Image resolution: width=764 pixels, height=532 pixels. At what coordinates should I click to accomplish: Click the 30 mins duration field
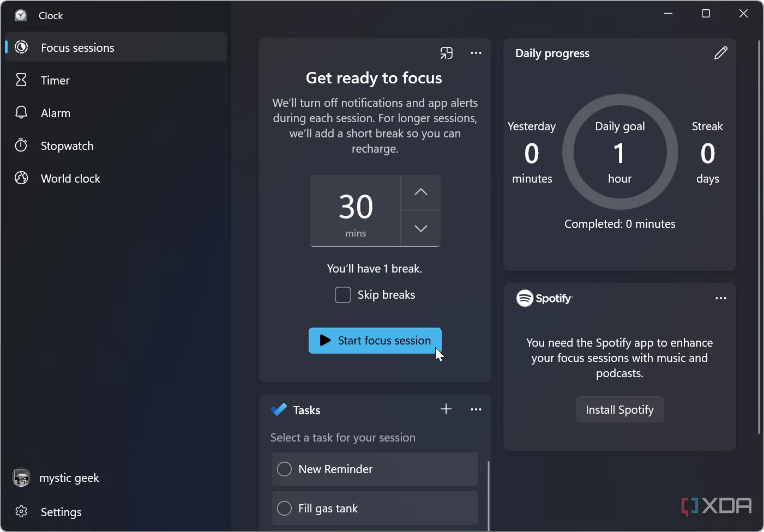[356, 211]
